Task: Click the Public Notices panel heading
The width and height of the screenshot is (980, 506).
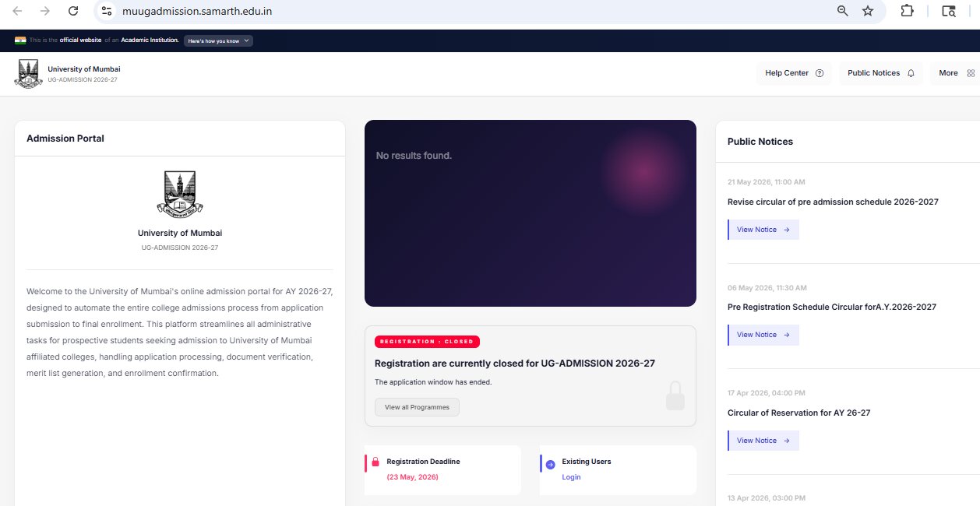Action: pos(760,142)
